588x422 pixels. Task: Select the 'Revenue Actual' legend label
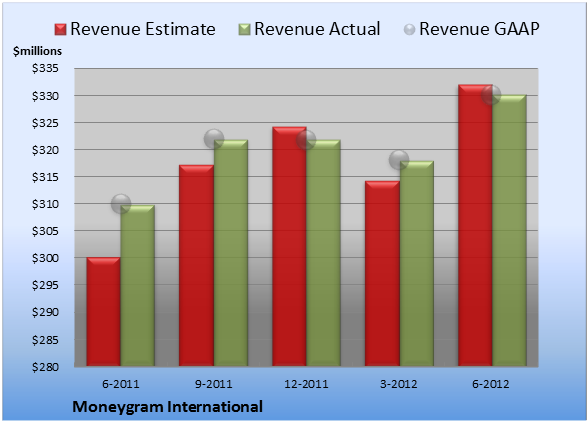(317, 29)
